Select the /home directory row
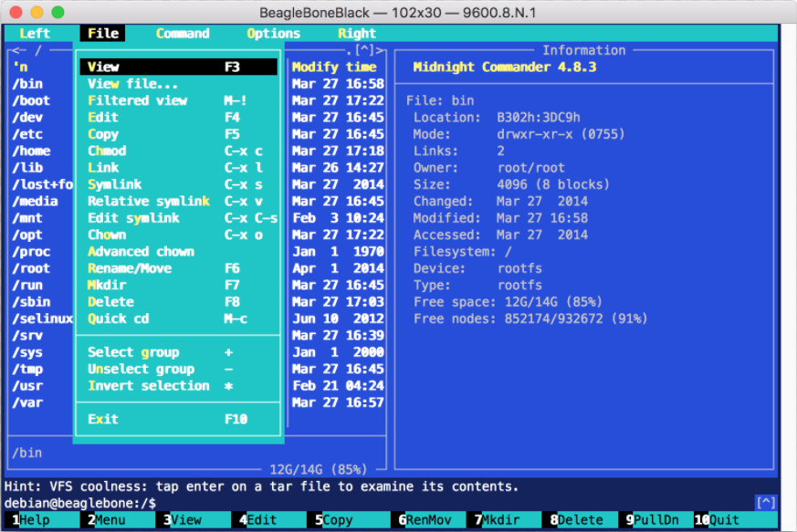The height and width of the screenshot is (532, 797). coord(32,151)
